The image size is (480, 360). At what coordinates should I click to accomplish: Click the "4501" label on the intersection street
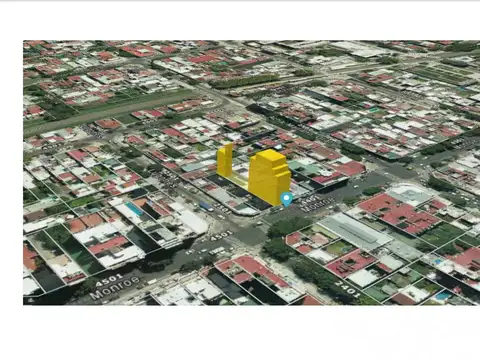[222, 235]
